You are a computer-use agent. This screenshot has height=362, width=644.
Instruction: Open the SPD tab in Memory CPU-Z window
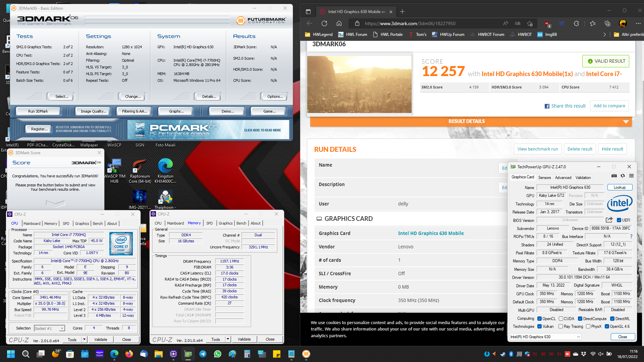[x=209, y=223]
